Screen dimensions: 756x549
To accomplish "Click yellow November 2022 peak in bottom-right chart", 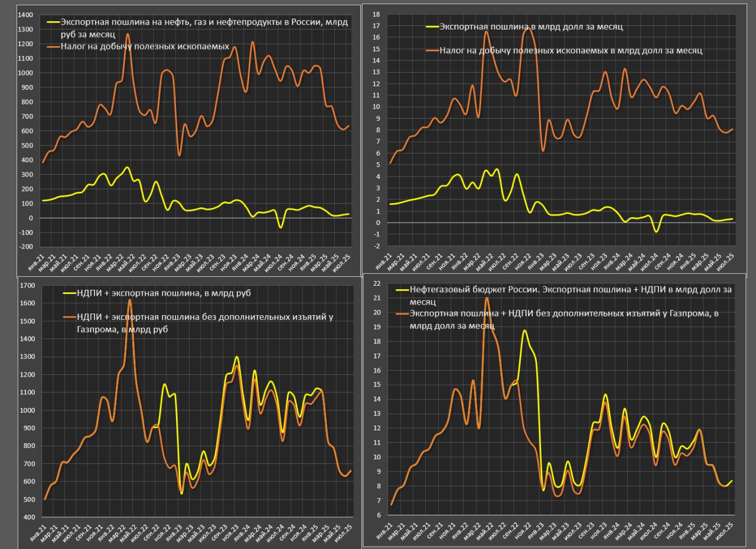I will (x=524, y=331).
